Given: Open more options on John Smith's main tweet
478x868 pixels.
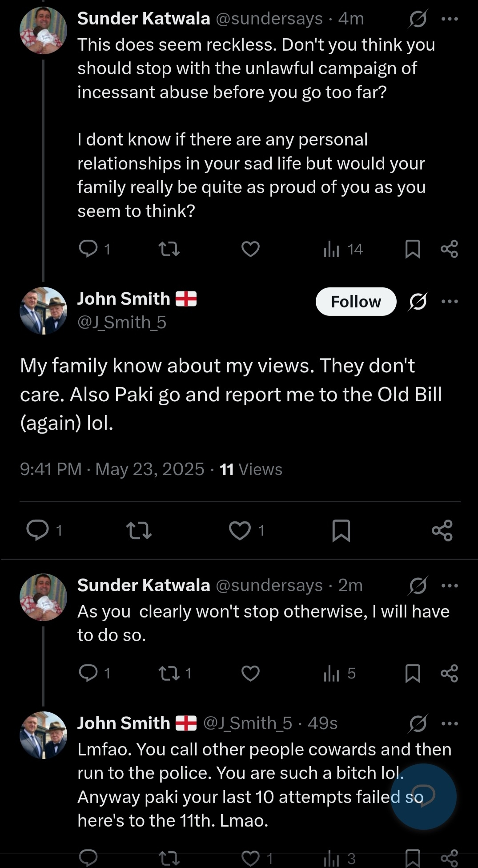Looking at the screenshot, I should [x=450, y=302].
